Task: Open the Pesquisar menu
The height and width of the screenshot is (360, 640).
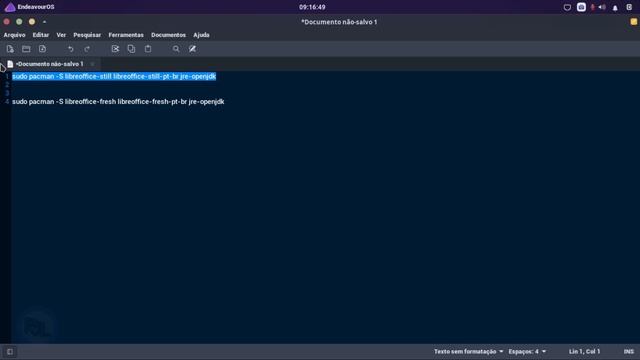Action: tap(87, 35)
